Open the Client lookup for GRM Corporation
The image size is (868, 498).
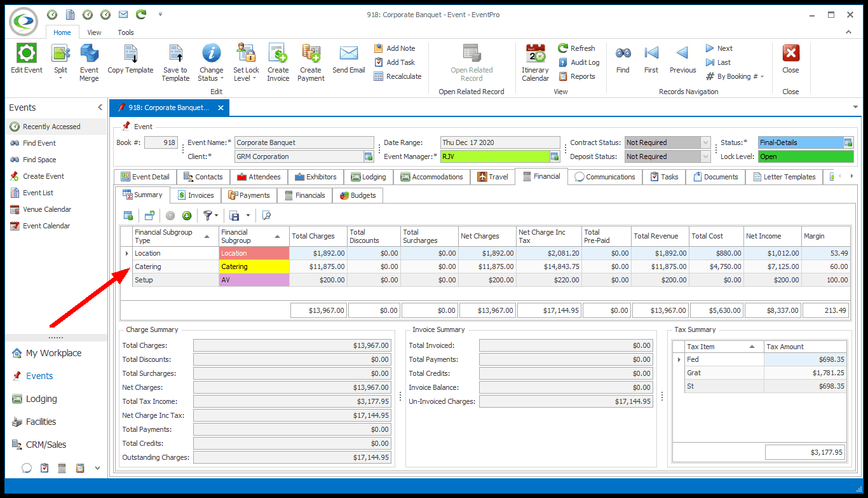point(368,156)
